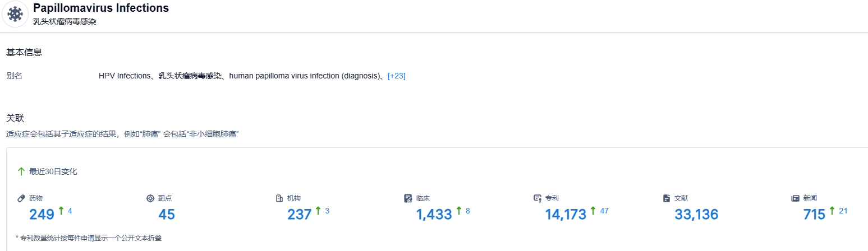Open the 33,136 literature count
Viewport: 868px width, 251px height.
696,214
